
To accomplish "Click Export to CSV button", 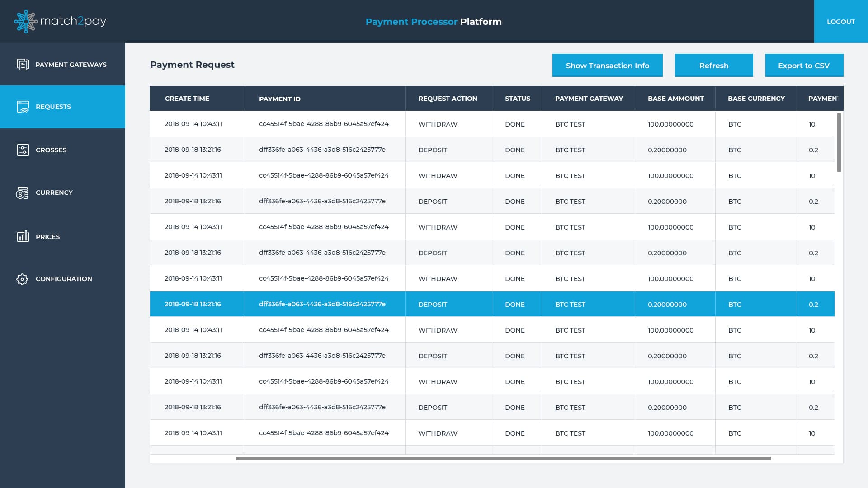I will [804, 66].
